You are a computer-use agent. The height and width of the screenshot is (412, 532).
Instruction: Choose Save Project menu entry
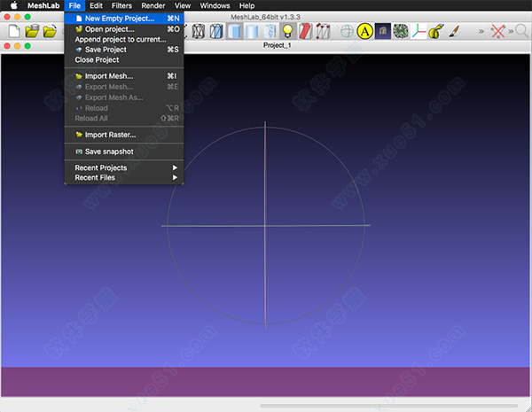(124, 50)
